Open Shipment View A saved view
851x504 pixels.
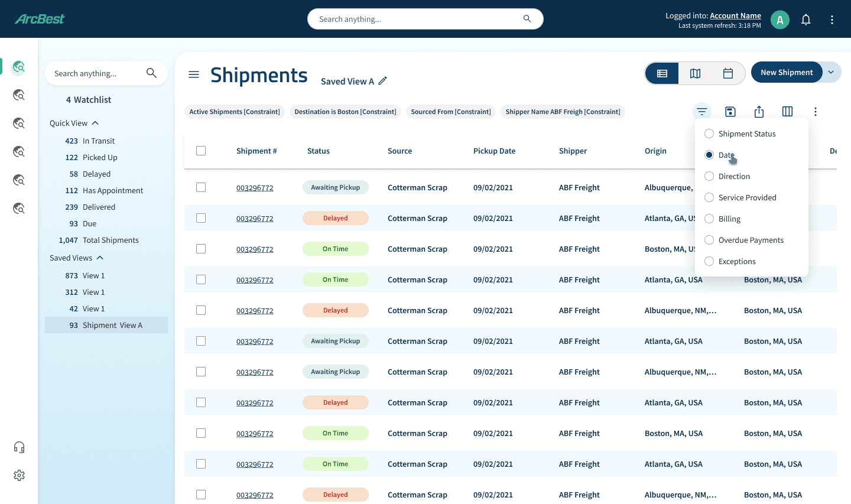tap(106, 325)
